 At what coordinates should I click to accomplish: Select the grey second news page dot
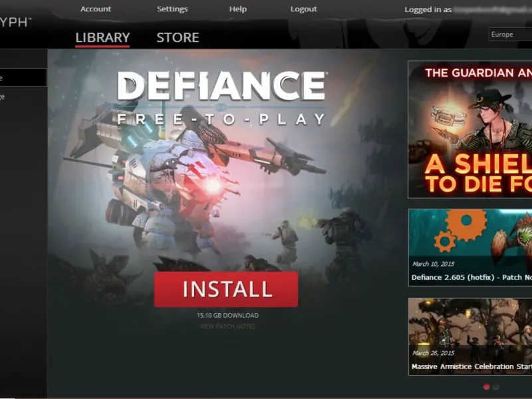pyautogui.click(x=495, y=386)
